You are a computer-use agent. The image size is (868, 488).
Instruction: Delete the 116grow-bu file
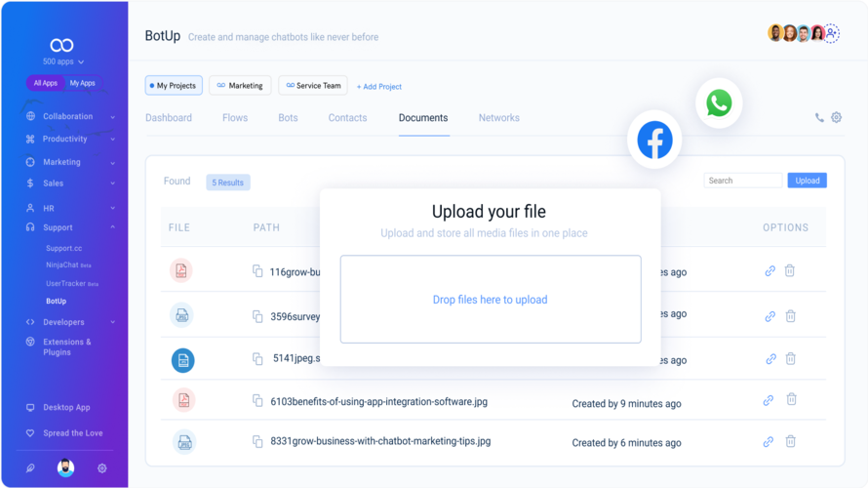click(x=790, y=270)
